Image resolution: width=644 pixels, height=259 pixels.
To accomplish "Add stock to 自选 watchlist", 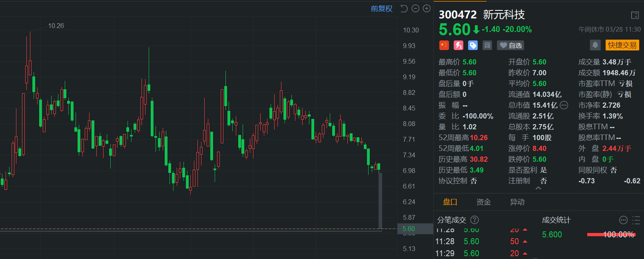I will pyautogui.click(x=510, y=45).
